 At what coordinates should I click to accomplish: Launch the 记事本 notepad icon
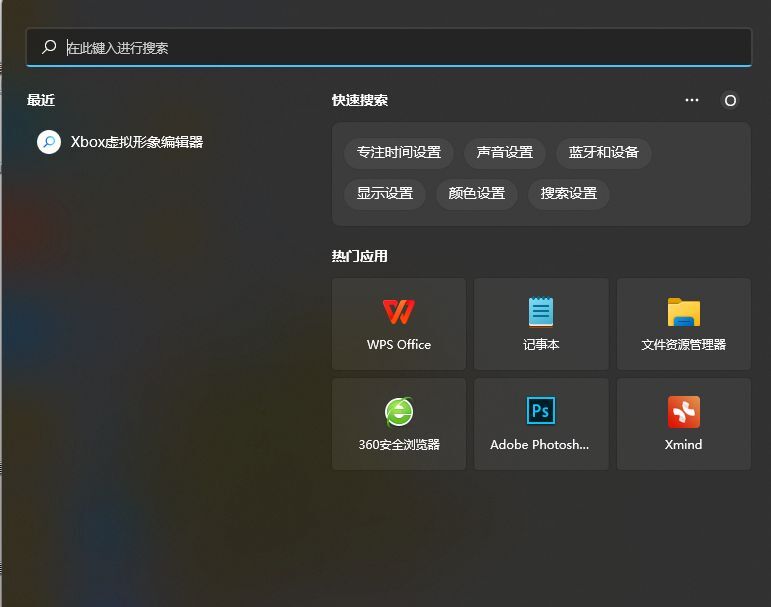coord(541,311)
